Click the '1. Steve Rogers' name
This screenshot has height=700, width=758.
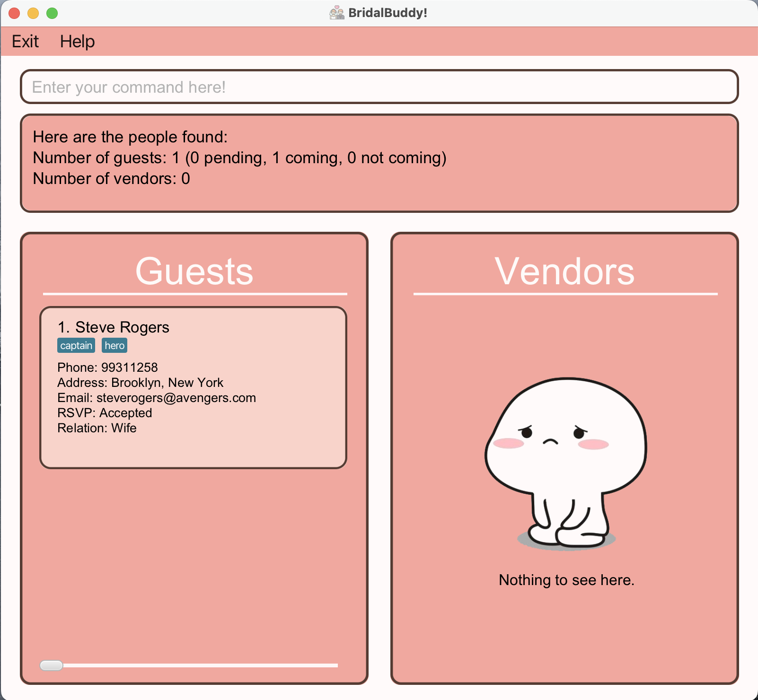click(x=113, y=327)
